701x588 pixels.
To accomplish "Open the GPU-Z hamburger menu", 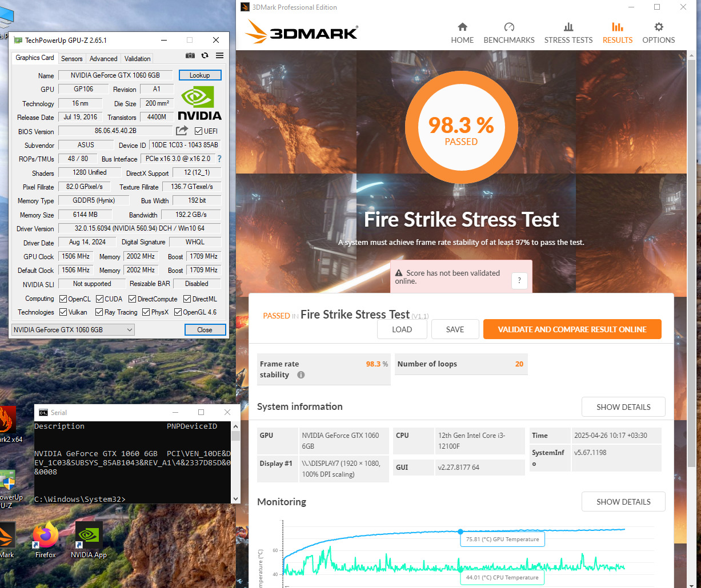I will point(220,55).
